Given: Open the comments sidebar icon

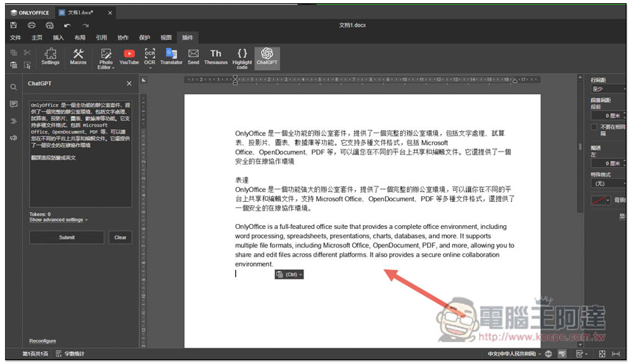Looking at the screenshot, I should pyautogui.click(x=13, y=104).
